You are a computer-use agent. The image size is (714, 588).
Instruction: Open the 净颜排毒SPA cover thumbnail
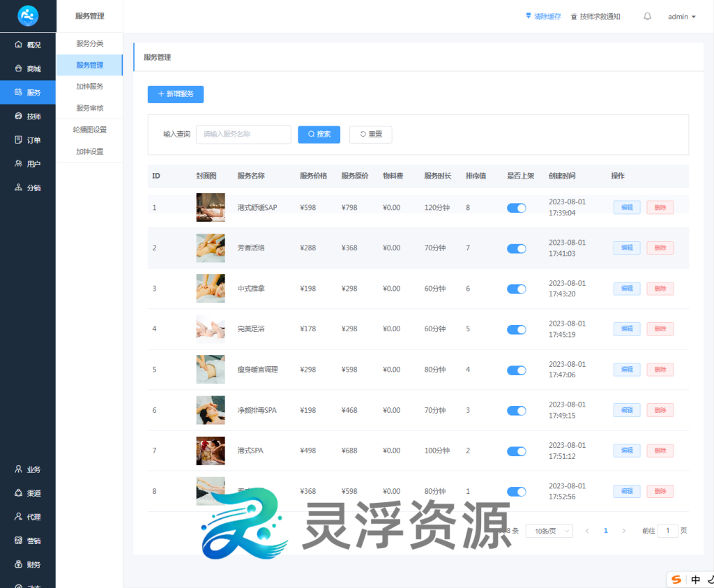211,410
